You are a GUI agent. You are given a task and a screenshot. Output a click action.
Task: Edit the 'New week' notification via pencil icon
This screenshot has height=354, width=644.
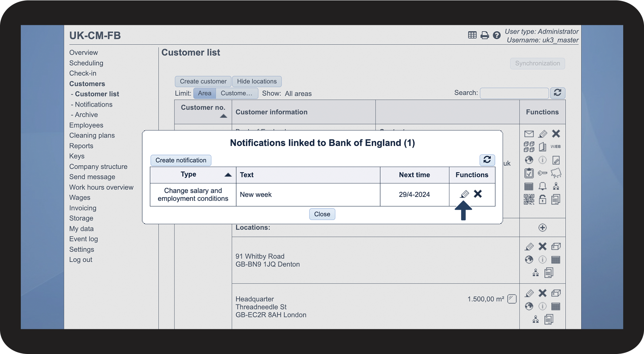[x=464, y=194]
